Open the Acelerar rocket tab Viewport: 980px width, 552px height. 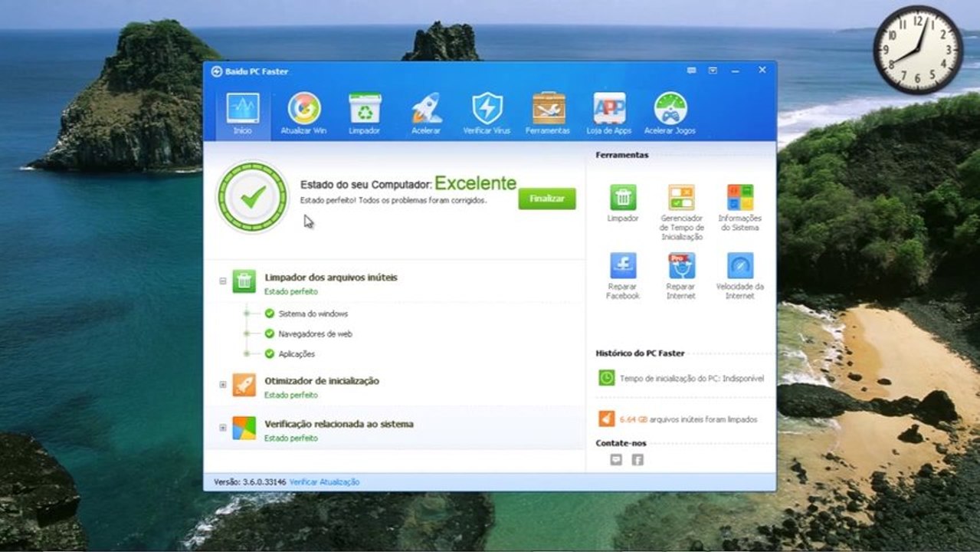click(426, 114)
